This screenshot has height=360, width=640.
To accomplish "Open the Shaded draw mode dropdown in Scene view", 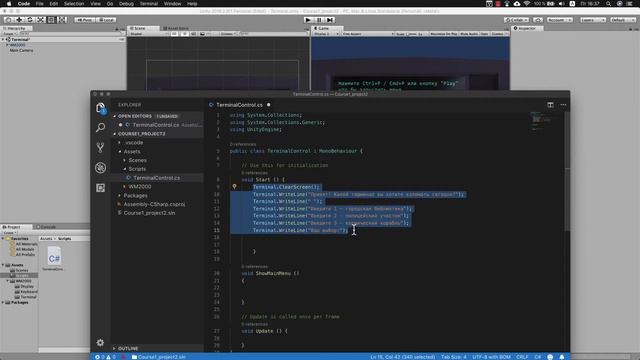I will tap(148, 34).
